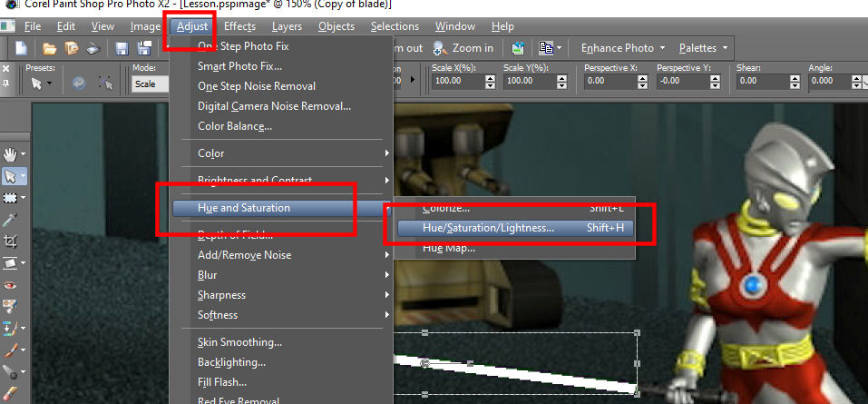The width and height of the screenshot is (868, 404).
Task: Click the Perspective X value field
Action: tap(610, 81)
